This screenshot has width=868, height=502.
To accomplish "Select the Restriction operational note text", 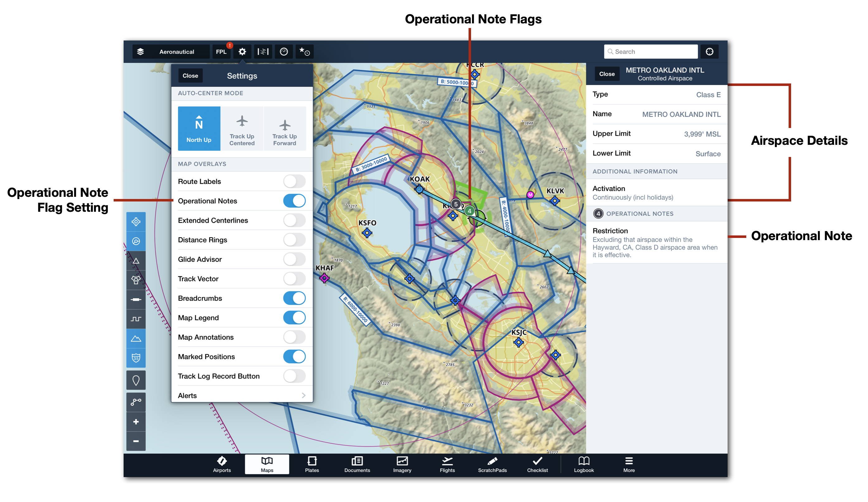I will (657, 243).
